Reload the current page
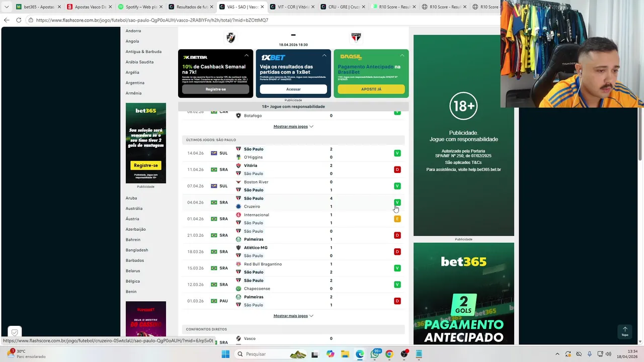The image size is (644, 362). (x=19, y=20)
